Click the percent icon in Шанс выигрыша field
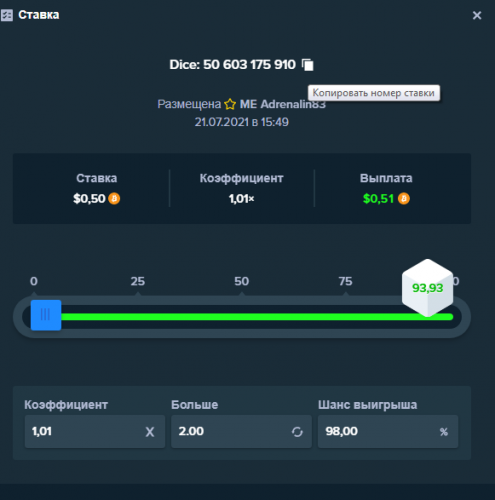The image size is (495, 500). [x=444, y=432]
